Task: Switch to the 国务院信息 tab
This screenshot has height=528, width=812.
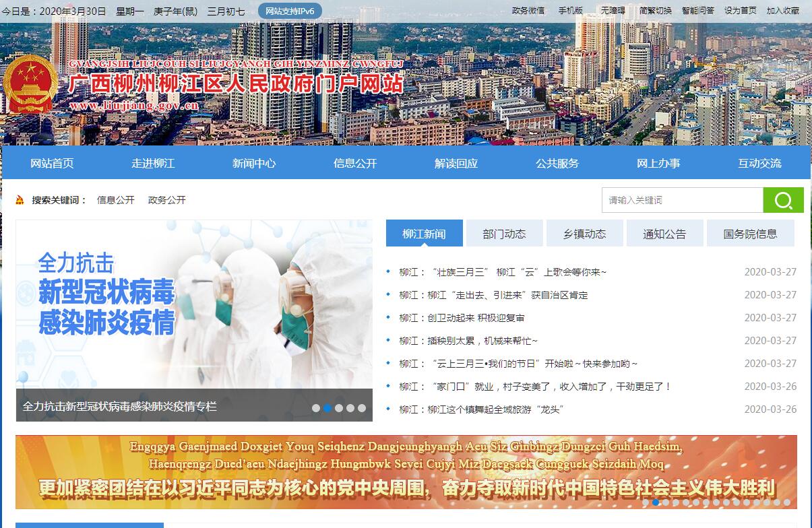Action: point(750,234)
